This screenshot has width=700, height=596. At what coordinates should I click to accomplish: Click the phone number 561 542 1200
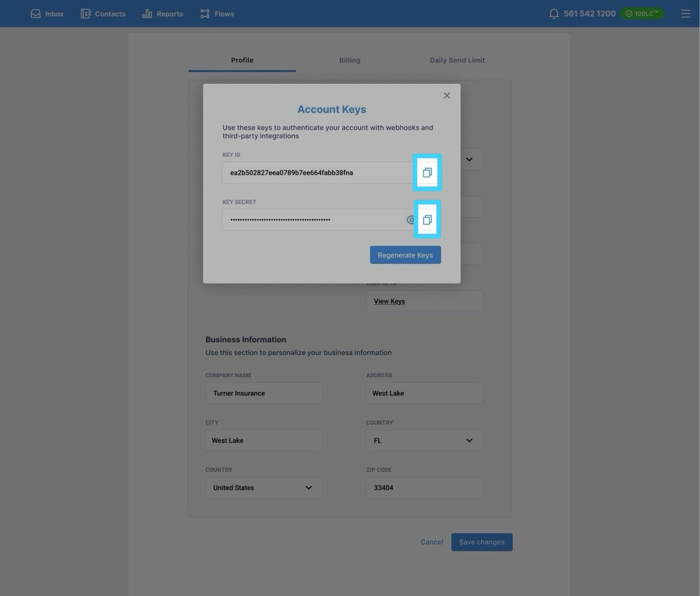tap(589, 14)
